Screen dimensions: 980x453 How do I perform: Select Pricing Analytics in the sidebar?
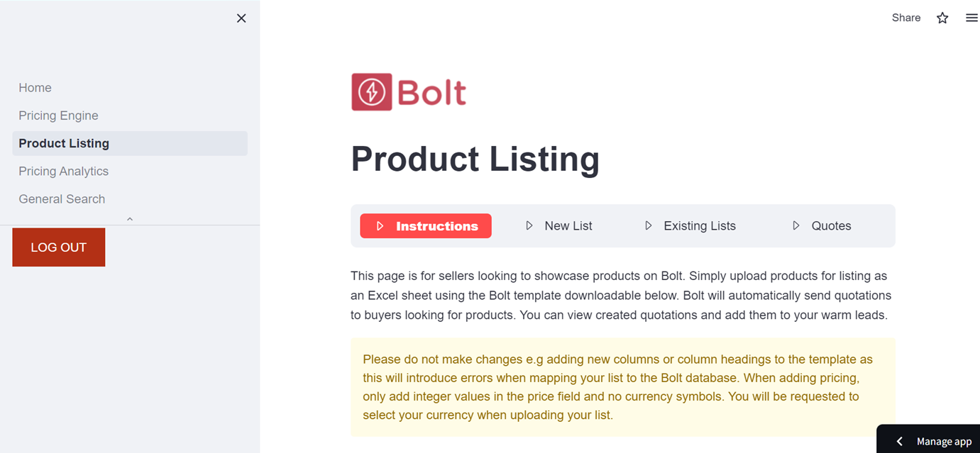pyautogui.click(x=63, y=171)
